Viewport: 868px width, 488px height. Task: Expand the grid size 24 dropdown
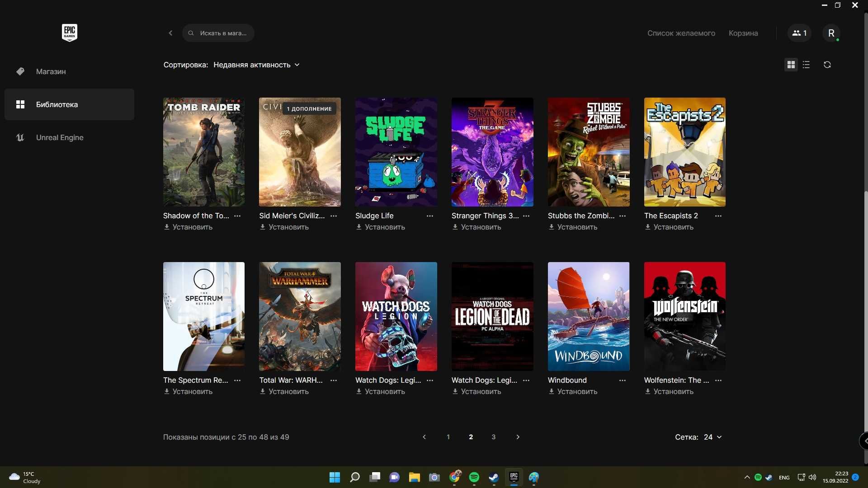tap(712, 437)
